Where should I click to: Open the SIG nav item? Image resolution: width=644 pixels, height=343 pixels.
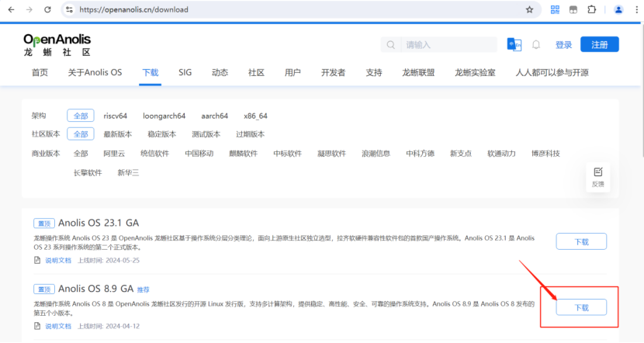(x=185, y=73)
